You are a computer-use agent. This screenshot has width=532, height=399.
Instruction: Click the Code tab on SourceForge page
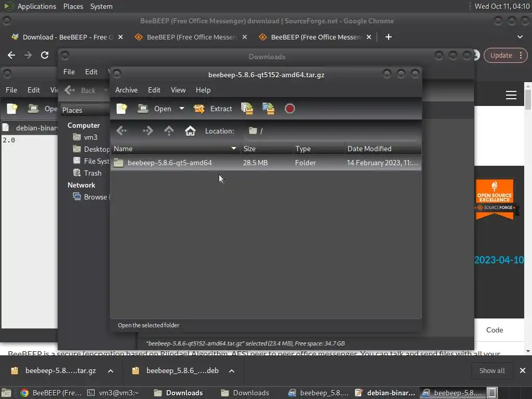(x=495, y=330)
